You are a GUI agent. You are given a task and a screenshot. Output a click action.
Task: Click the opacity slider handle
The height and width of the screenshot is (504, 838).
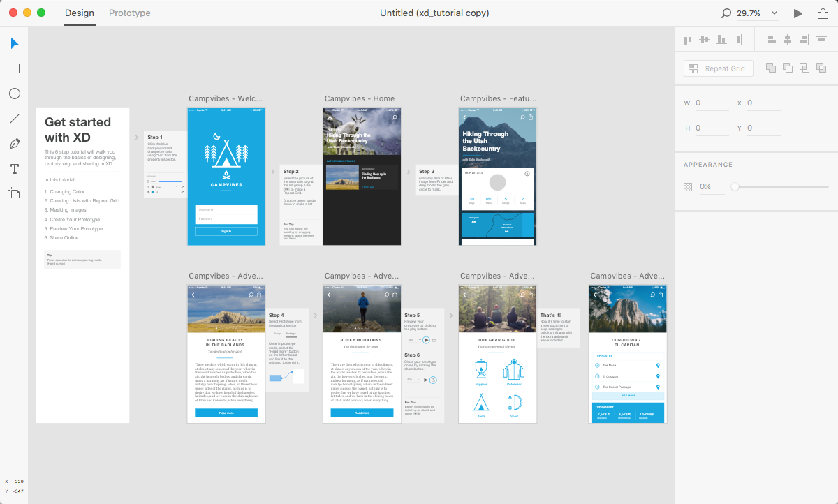(735, 187)
